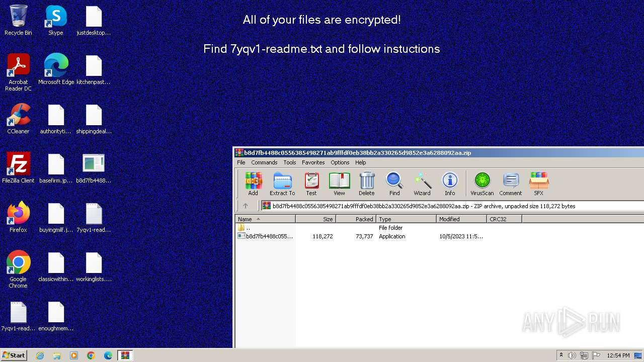Click the media player taskbar icon
The width and height of the screenshot is (644, 362).
coord(74,355)
